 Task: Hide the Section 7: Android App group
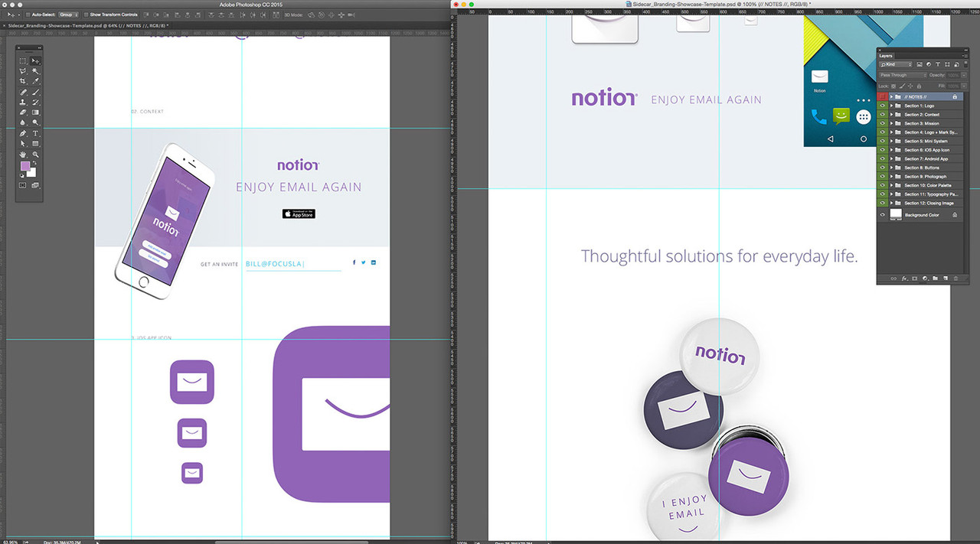pos(882,159)
